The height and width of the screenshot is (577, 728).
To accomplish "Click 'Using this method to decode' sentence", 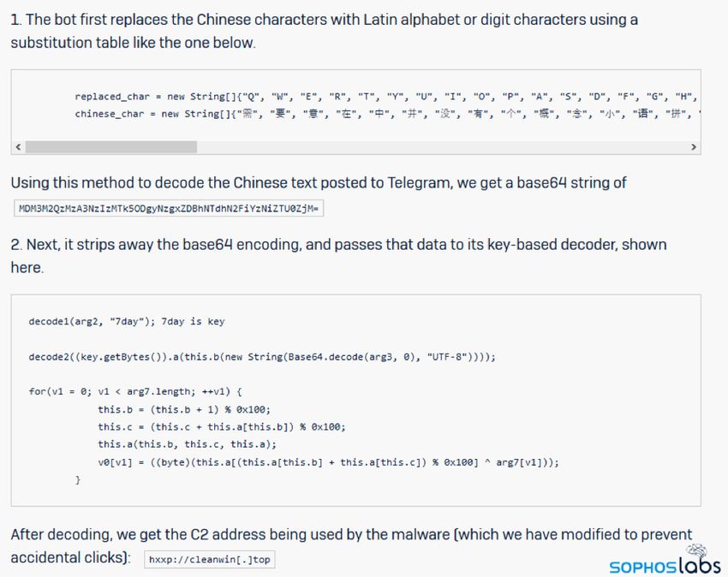I will [319, 183].
